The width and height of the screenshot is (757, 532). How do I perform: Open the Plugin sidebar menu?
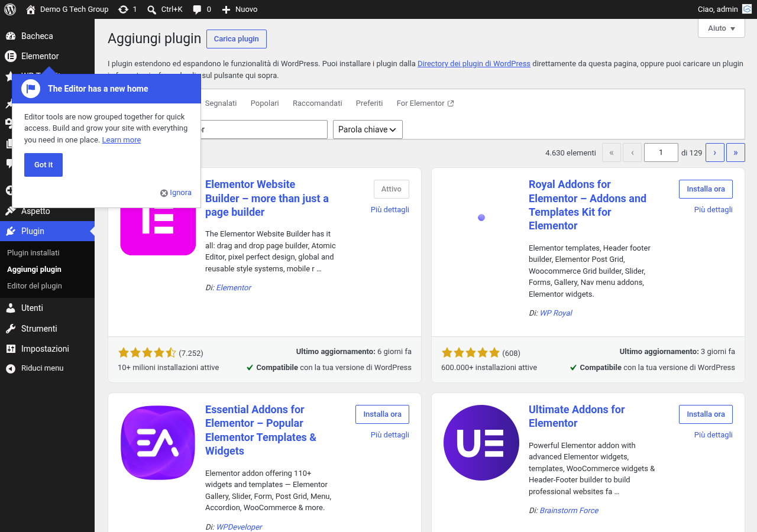(x=47, y=231)
